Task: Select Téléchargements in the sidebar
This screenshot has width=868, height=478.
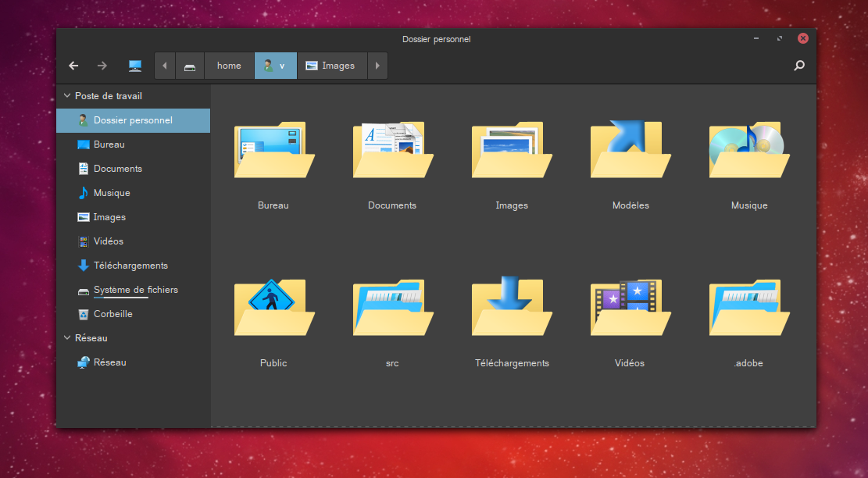Action: (x=134, y=266)
